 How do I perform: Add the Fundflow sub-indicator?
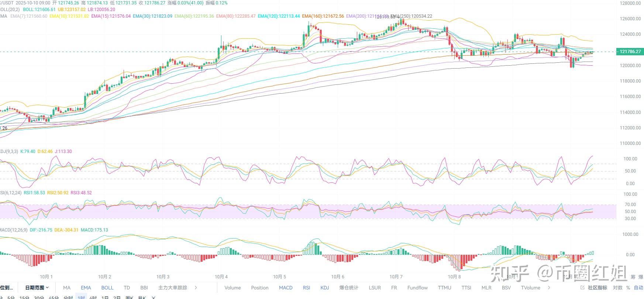417,288
